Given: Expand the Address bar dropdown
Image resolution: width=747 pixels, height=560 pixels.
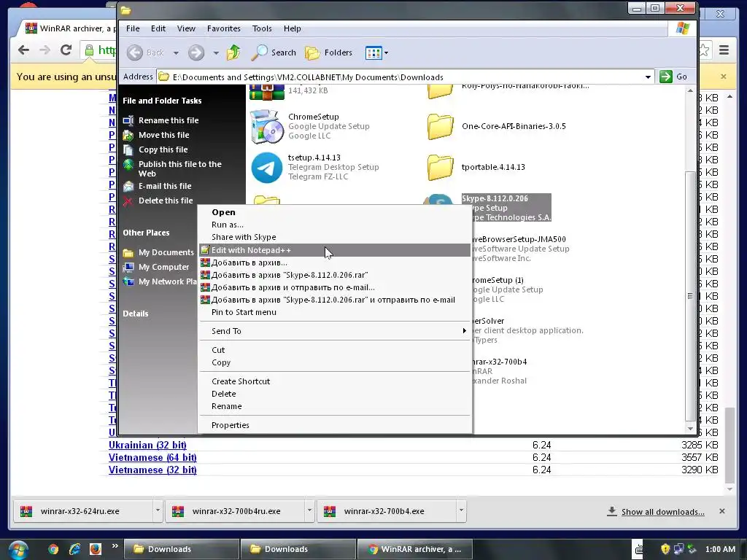Looking at the screenshot, I should coord(648,77).
